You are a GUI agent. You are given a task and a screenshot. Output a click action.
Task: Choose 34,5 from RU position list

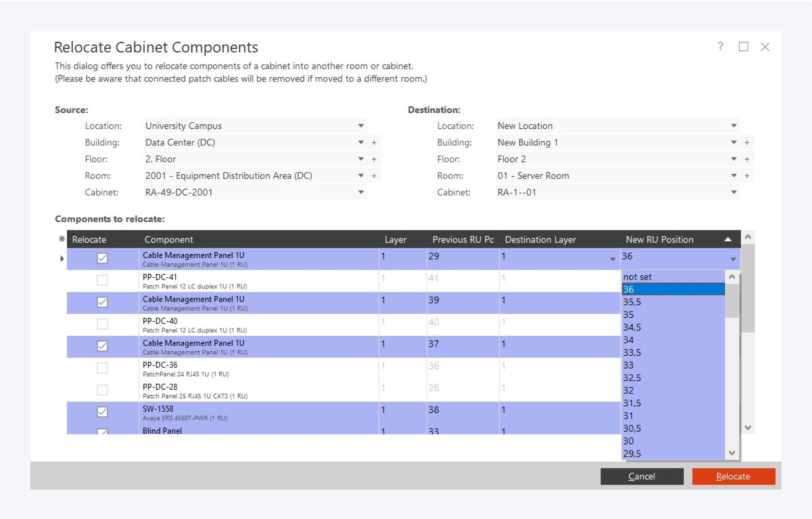(x=632, y=327)
